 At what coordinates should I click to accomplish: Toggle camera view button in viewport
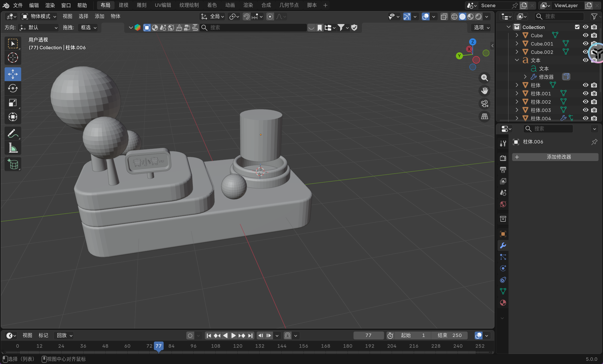pos(484,104)
